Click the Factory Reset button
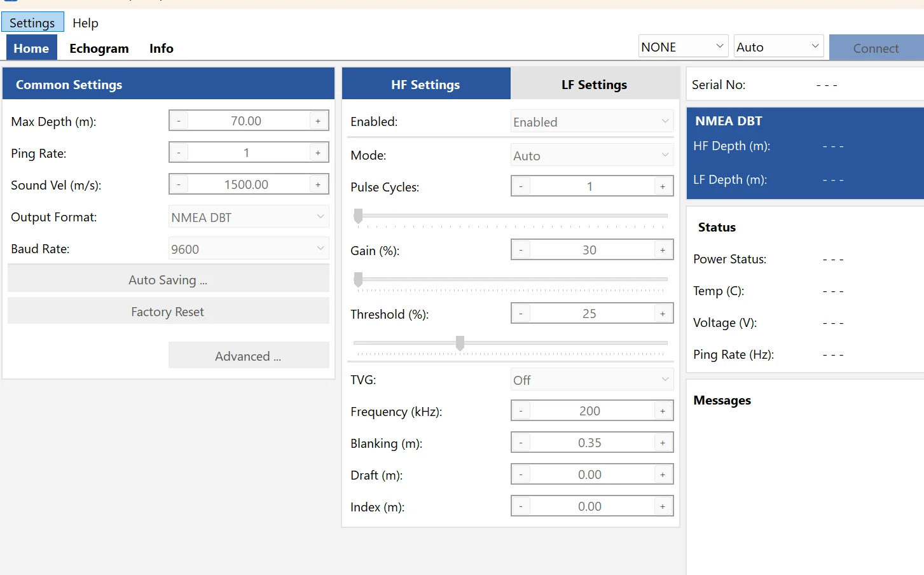 click(169, 312)
